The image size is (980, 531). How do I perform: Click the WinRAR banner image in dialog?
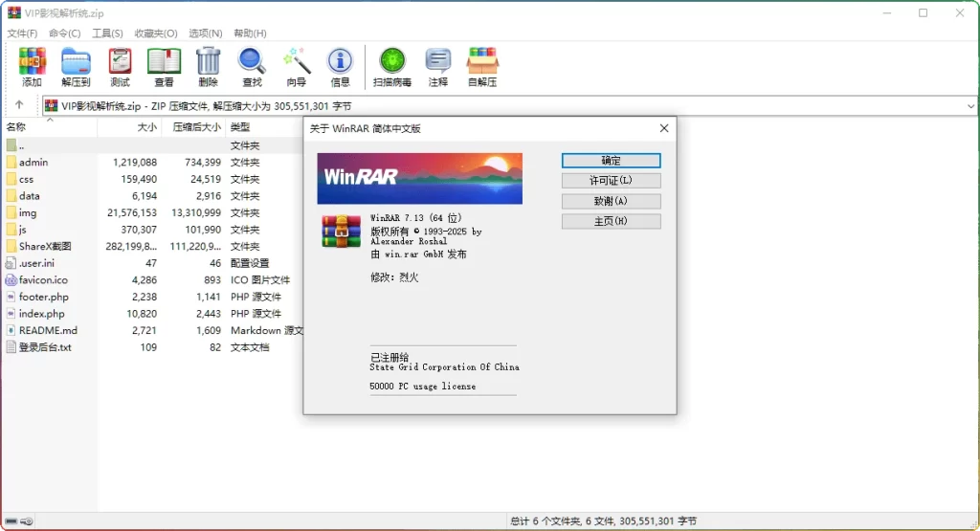(x=419, y=179)
